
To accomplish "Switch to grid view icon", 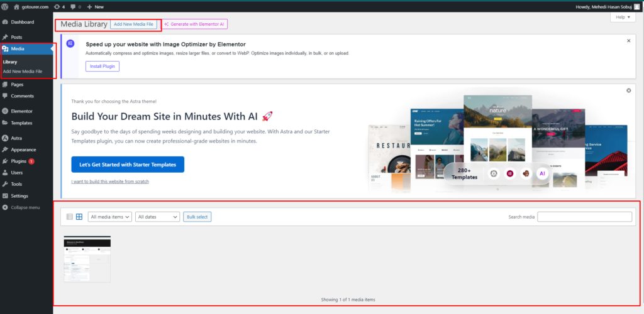I will tap(79, 217).
